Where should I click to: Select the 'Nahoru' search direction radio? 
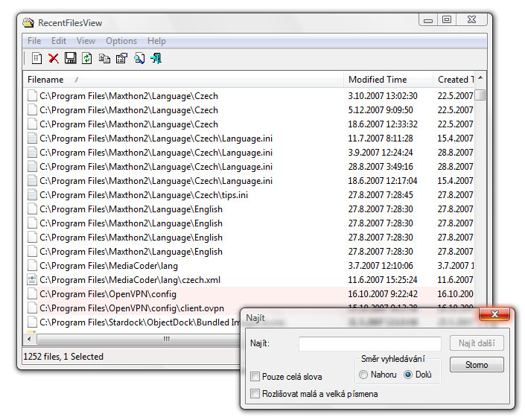point(363,375)
